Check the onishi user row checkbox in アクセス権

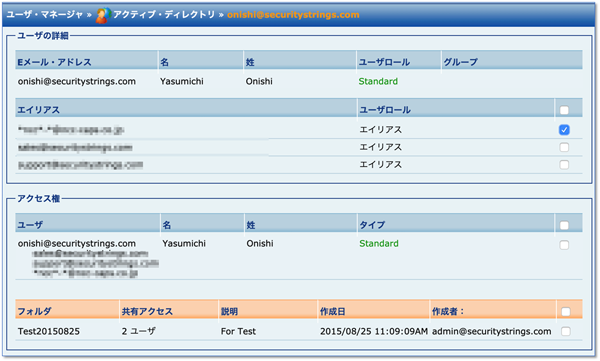coord(564,245)
